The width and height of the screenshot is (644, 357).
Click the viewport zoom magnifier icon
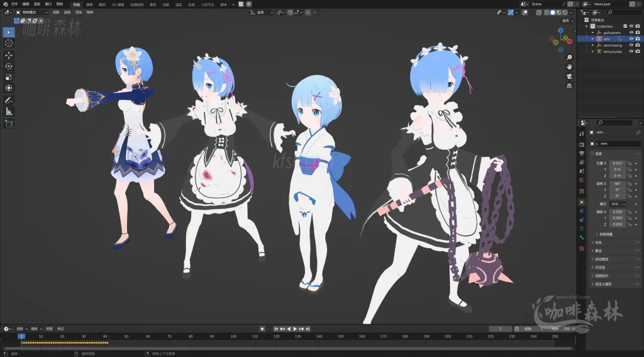point(569,57)
